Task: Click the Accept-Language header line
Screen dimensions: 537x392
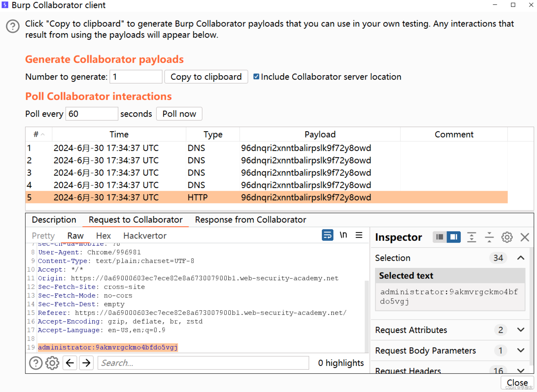Action: click(101, 330)
